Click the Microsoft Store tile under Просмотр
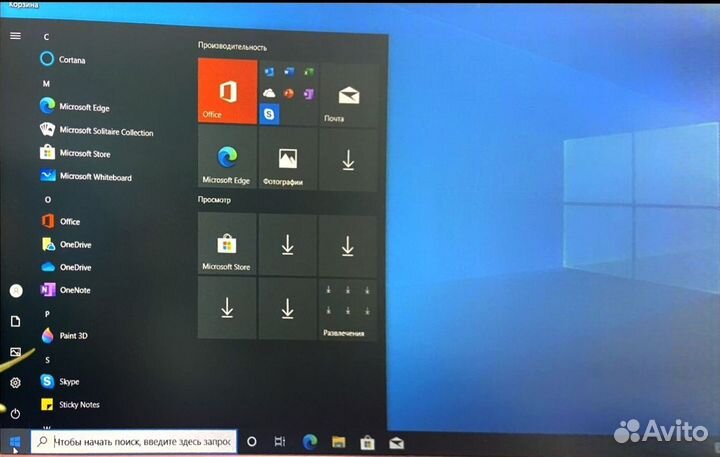Viewport: 720px width, 457px height. tap(227, 245)
